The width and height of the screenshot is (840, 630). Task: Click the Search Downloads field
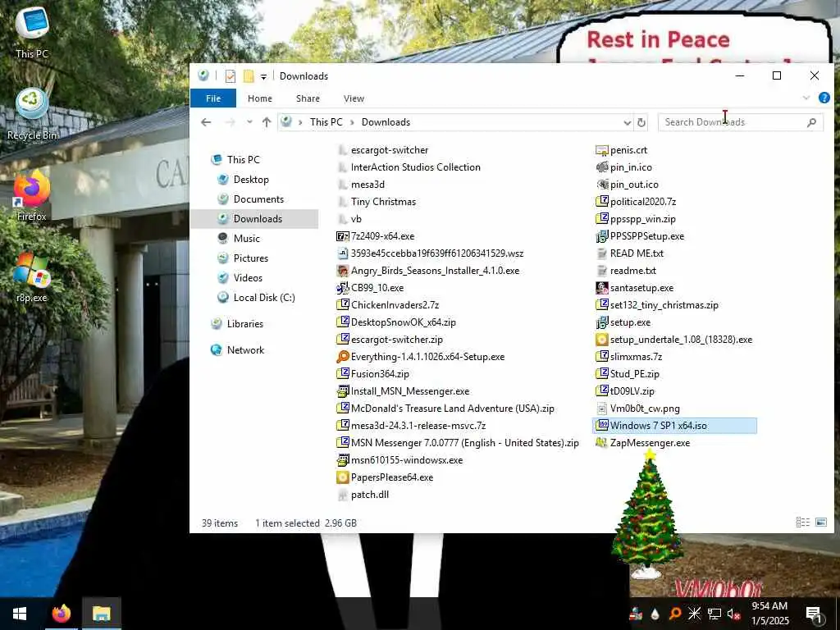(x=741, y=122)
